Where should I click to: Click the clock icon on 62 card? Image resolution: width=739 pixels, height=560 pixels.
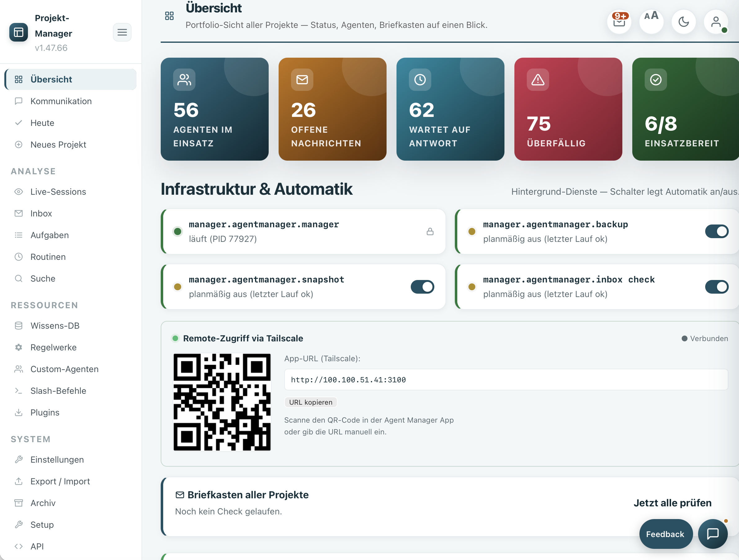click(x=420, y=79)
